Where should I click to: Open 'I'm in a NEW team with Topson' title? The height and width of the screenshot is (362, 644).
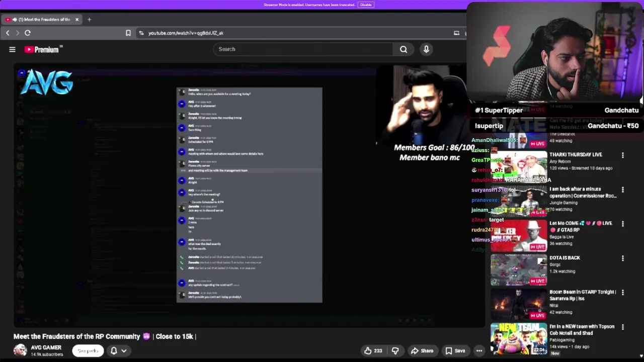(x=582, y=330)
